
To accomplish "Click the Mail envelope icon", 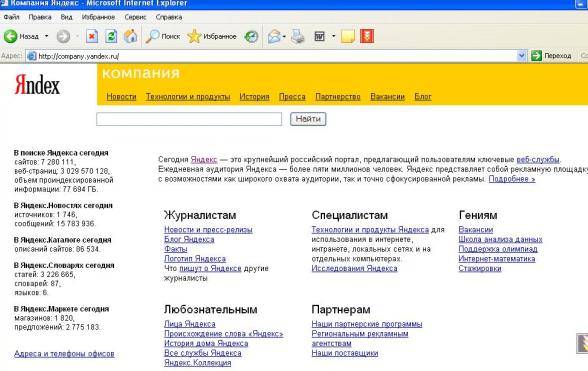I will pos(274,36).
